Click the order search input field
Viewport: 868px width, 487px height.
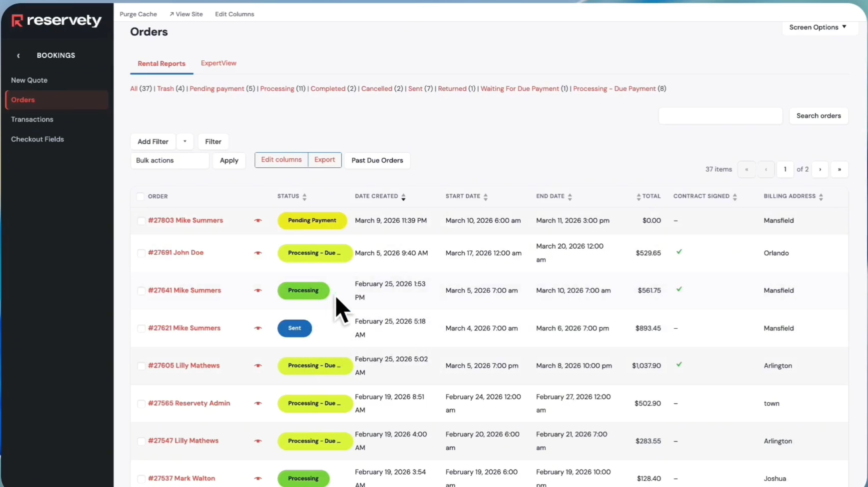coord(721,116)
